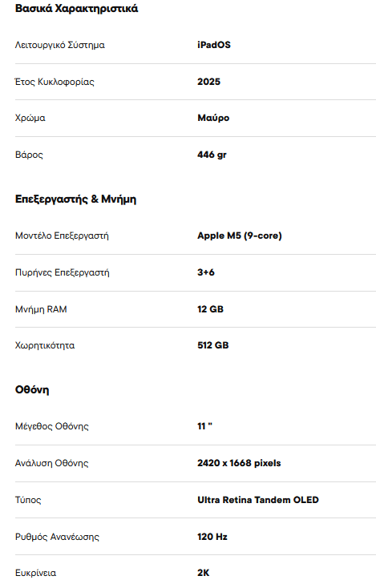Select the Apple M5 (9-core) value
This screenshot has width=376, height=588.
(x=240, y=236)
